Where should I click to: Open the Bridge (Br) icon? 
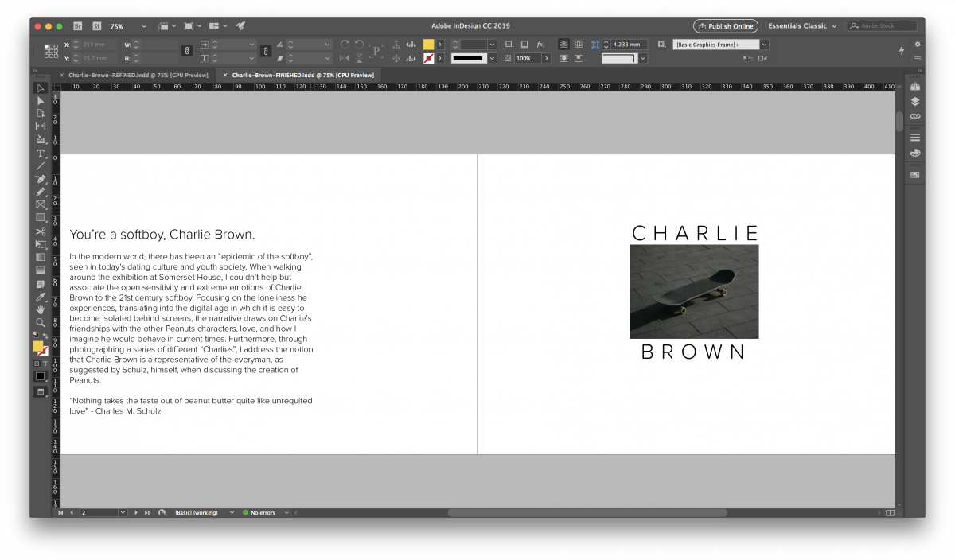[77, 26]
